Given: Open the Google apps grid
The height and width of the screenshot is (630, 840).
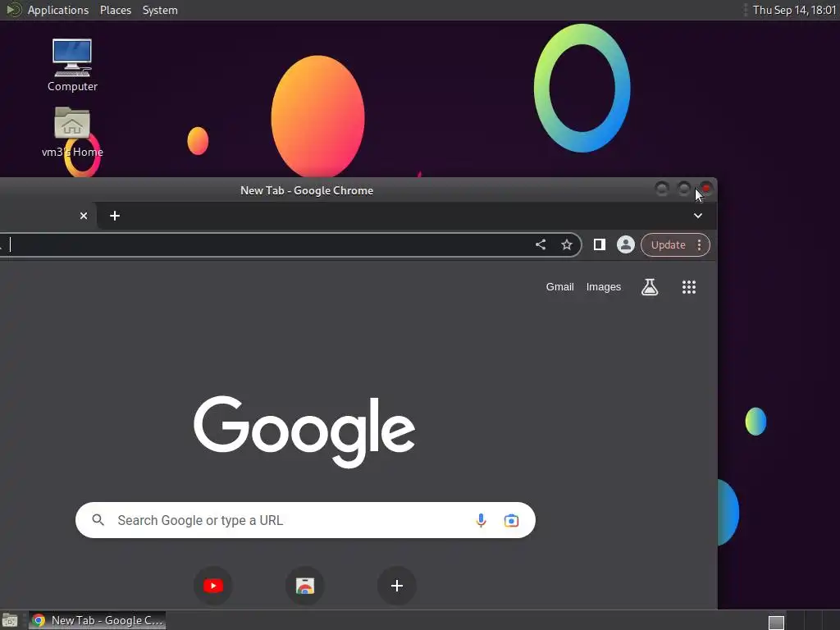Looking at the screenshot, I should point(689,287).
